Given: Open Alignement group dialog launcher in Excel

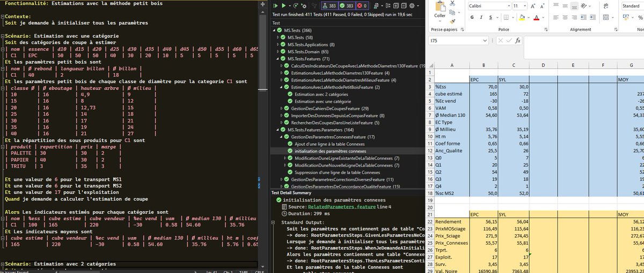Looking at the screenshot, I should (616, 30).
